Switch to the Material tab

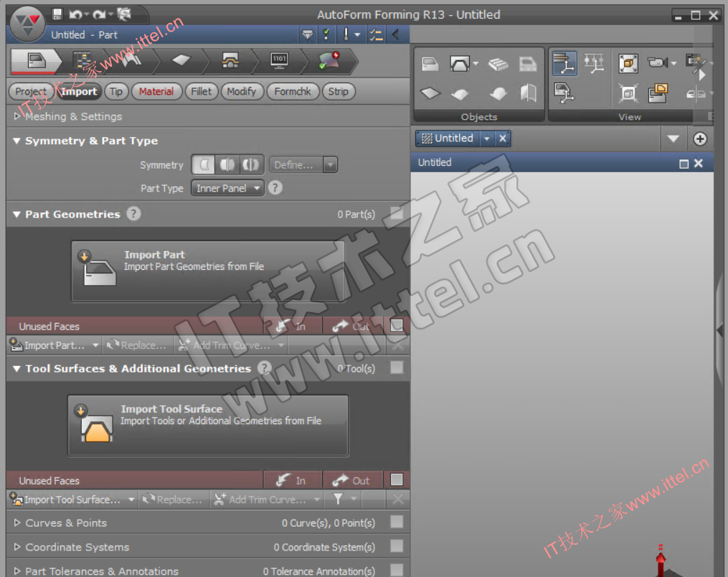click(x=156, y=91)
